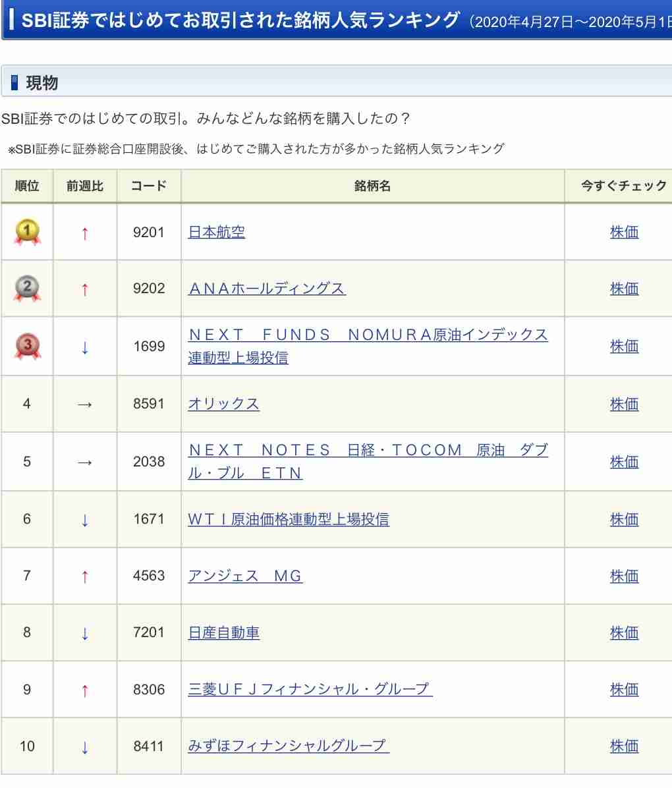Click the up arrow for ANAホールディングス
672x788 pixels.
(x=85, y=290)
